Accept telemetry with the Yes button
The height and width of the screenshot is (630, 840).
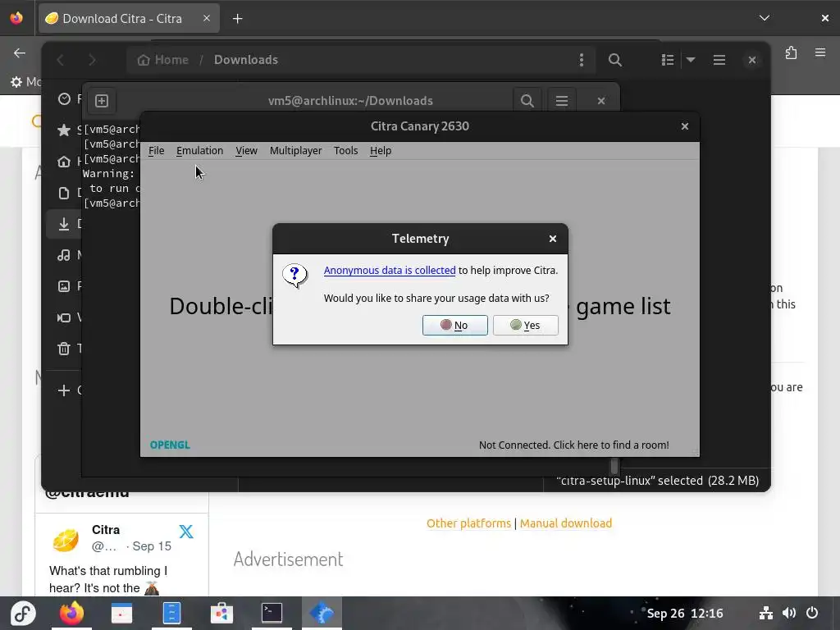pyautogui.click(x=525, y=325)
